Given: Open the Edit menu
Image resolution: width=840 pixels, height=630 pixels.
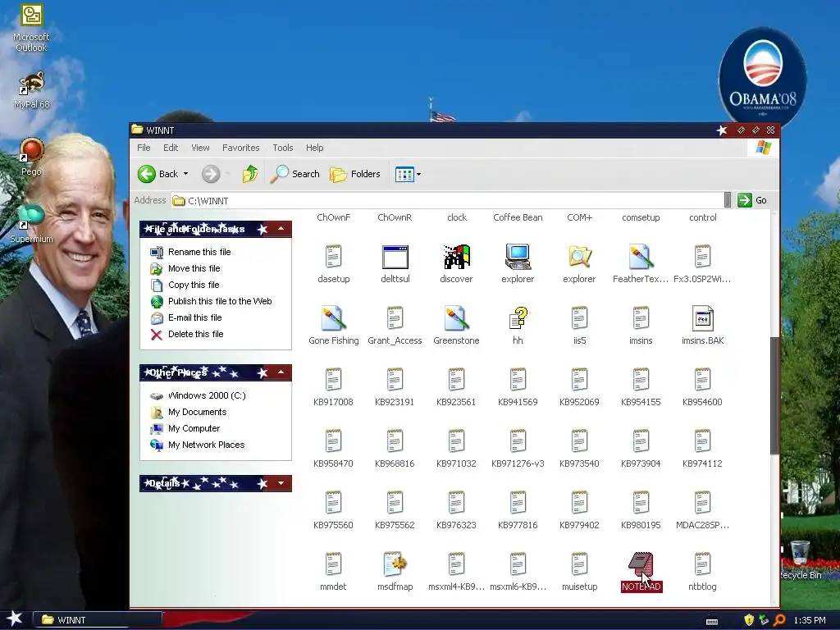Looking at the screenshot, I should 171,148.
